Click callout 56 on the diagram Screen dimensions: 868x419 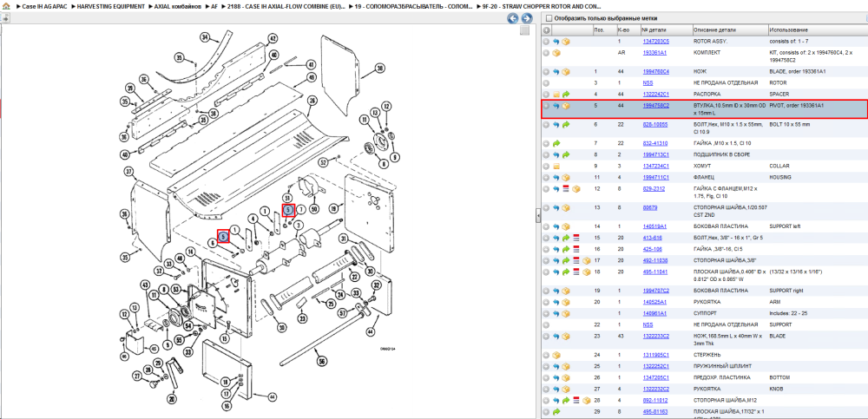(x=320, y=359)
